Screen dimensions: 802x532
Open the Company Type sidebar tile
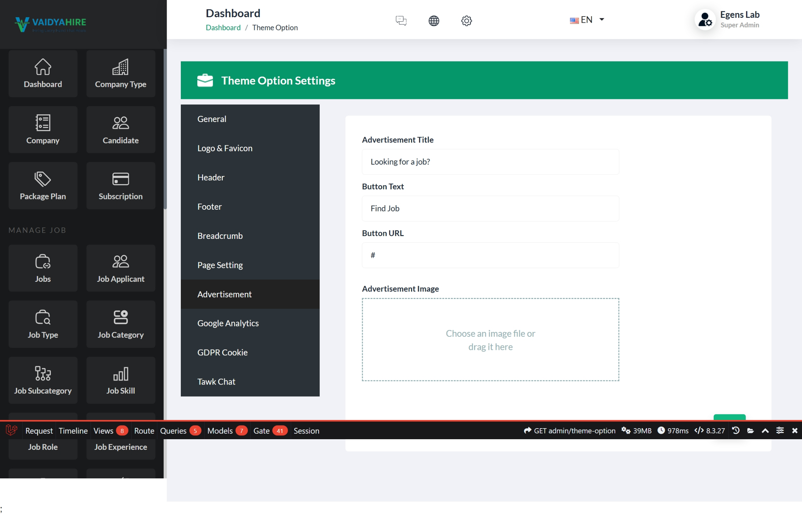120,74
